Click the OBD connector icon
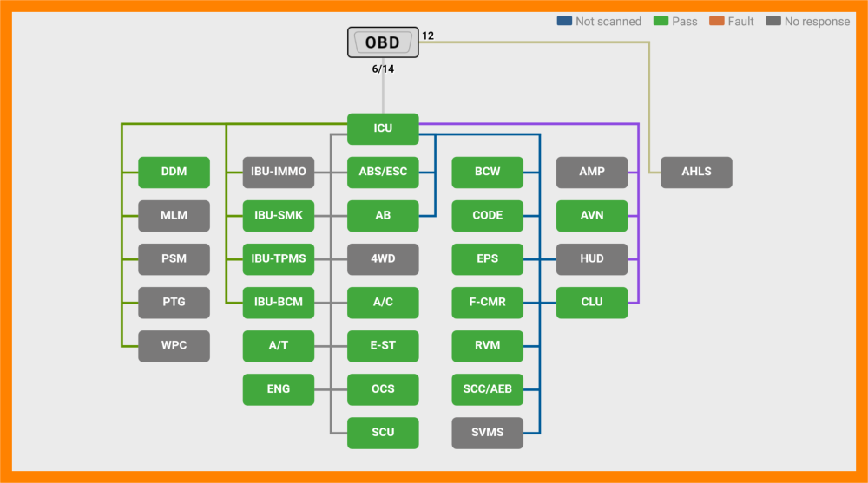This screenshot has height=483, width=868. point(383,42)
